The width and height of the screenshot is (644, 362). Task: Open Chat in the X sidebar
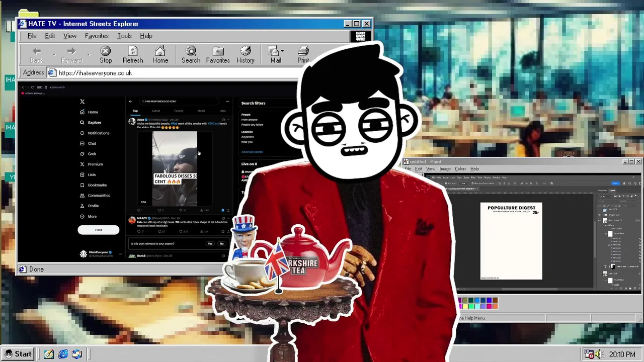[x=88, y=143]
